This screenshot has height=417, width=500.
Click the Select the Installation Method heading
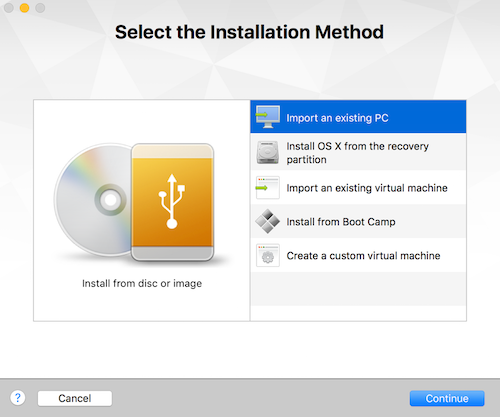pyautogui.click(x=249, y=32)
